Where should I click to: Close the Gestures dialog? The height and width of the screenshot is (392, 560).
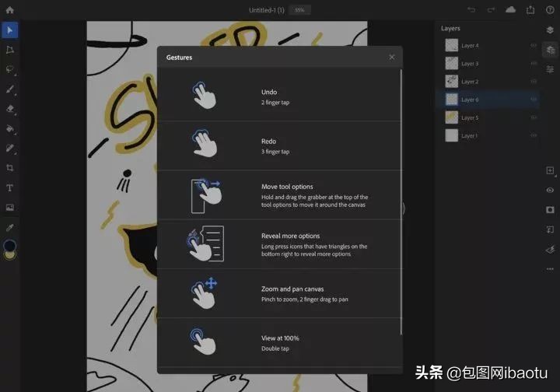[392, 57]
